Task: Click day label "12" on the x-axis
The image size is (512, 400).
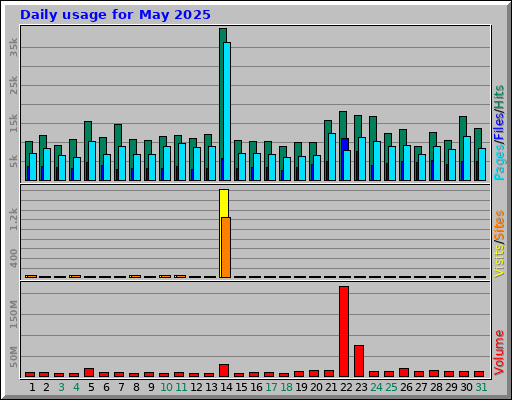Action: [196, 387]
